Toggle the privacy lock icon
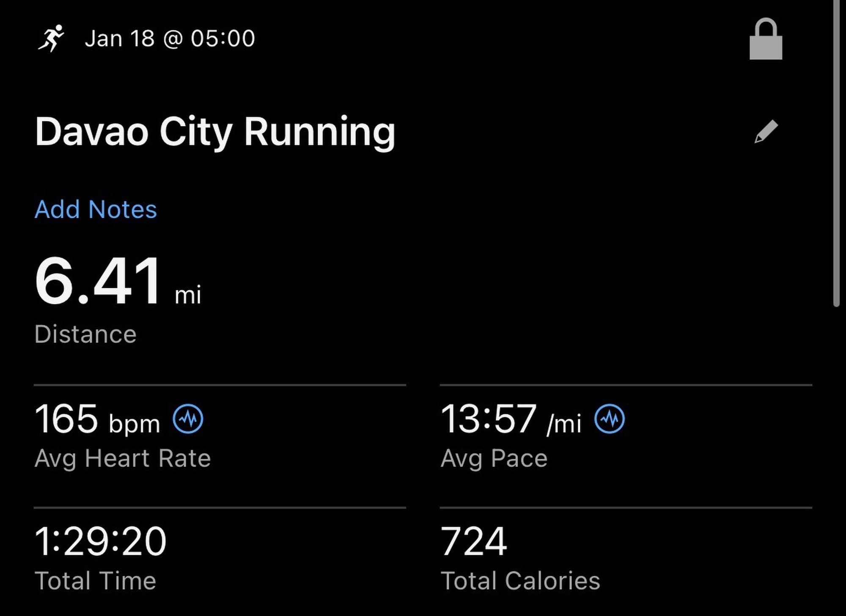 click(766, 40)
